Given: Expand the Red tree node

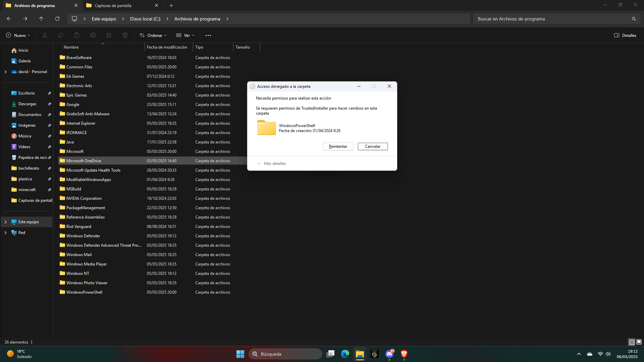Looking at the screenshot, I should (5, 233).
